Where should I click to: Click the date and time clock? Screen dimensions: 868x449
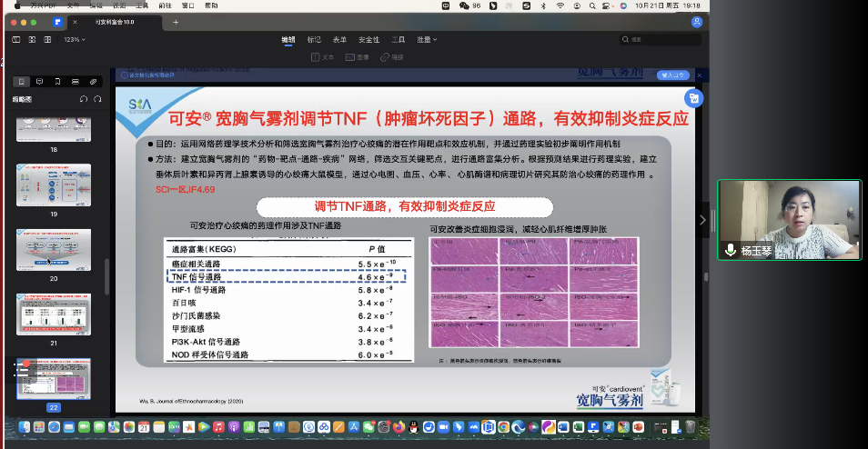click(668, 5)
